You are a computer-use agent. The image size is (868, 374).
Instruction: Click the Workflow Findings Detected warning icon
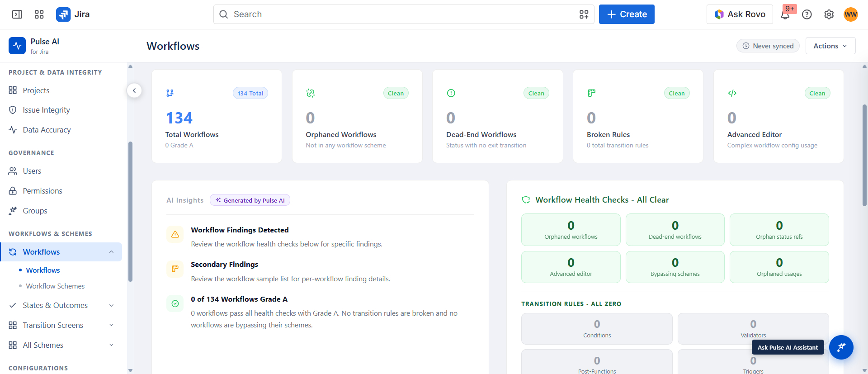point(175,234)
